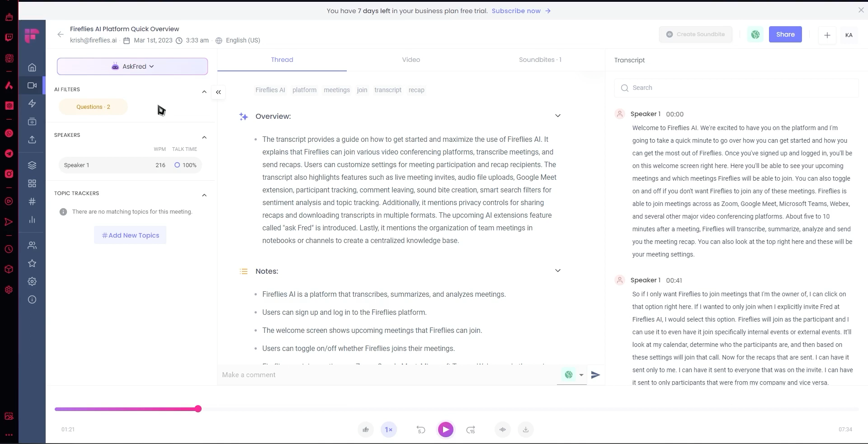Go back using the left arrow
Image resolution: width=868 pixels, height=444 pixels.
coord(61,34)
